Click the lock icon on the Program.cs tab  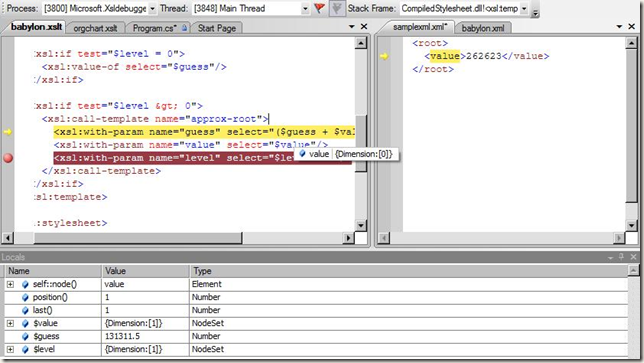pos(184,28)
